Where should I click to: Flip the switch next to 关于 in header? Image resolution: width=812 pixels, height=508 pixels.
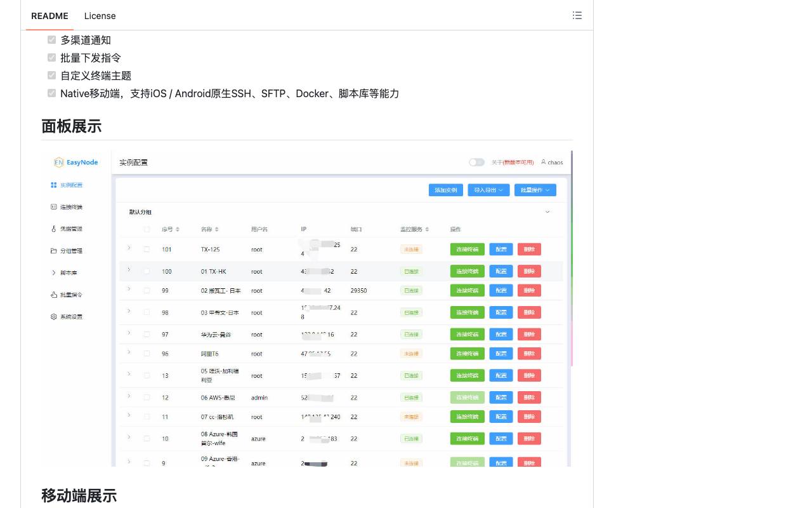pos(476,163)
